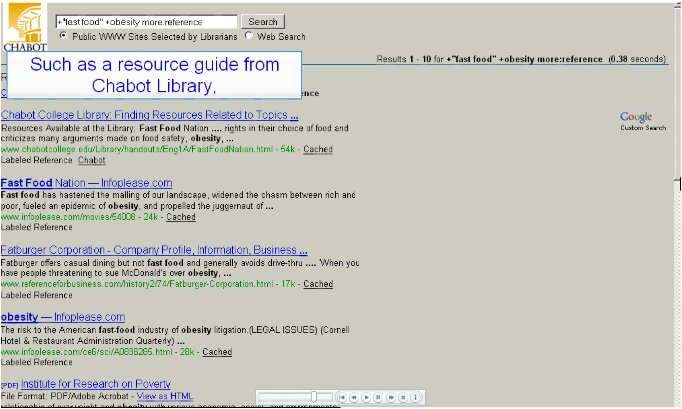
Task: Click the Chabot logo
Action: pos(25,27)
